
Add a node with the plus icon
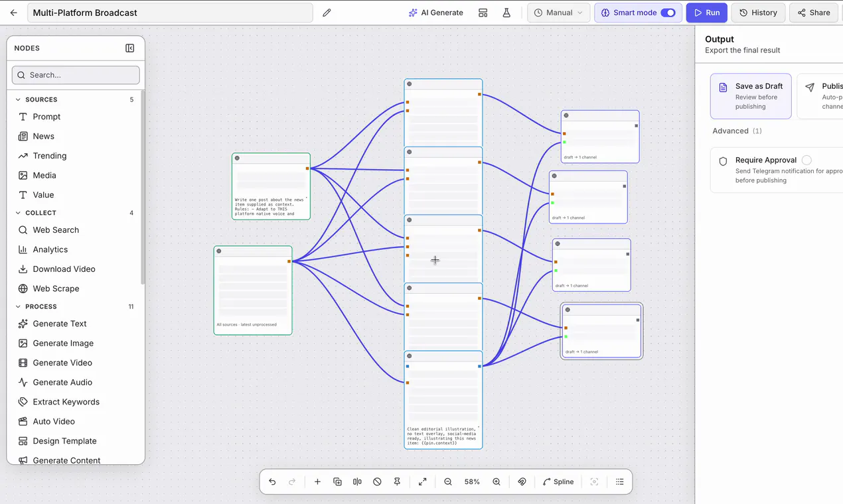[317, 481]
